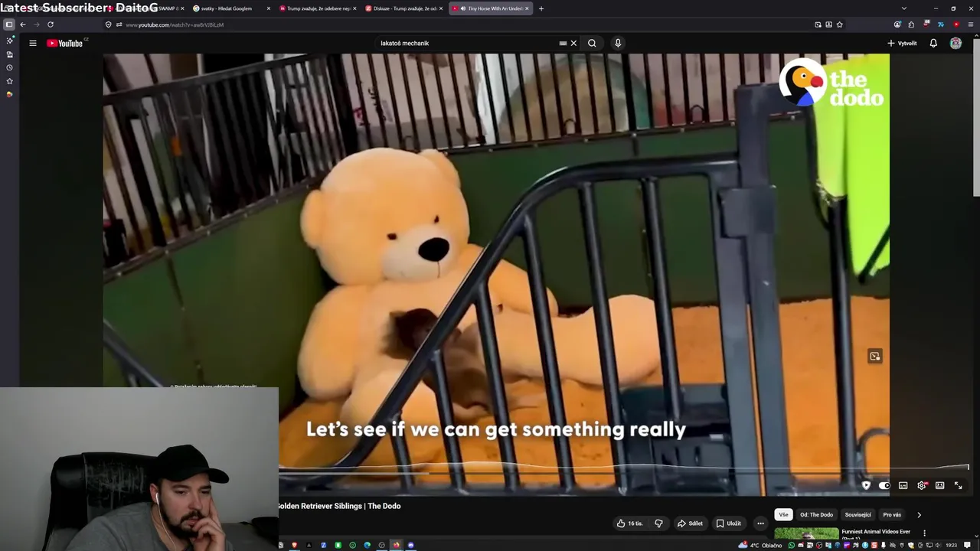Reload the page
The image size is (980, 551).
pyautogui.click(x=51, y=24)
